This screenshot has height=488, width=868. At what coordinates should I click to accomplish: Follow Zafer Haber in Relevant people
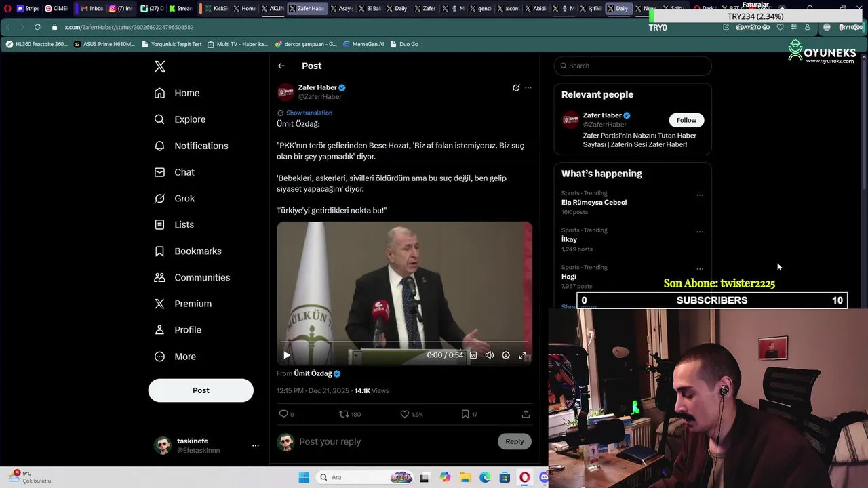[686, 120]
